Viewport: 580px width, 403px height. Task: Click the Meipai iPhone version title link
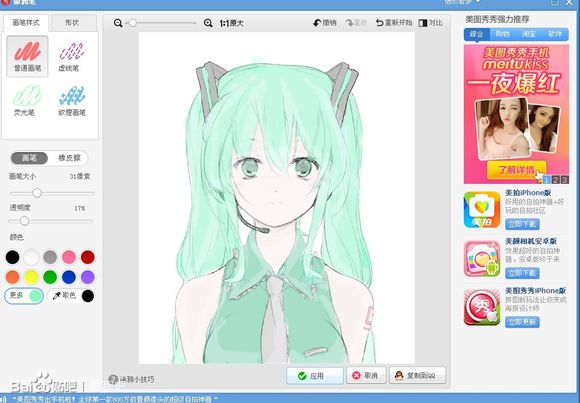point(528,193)
